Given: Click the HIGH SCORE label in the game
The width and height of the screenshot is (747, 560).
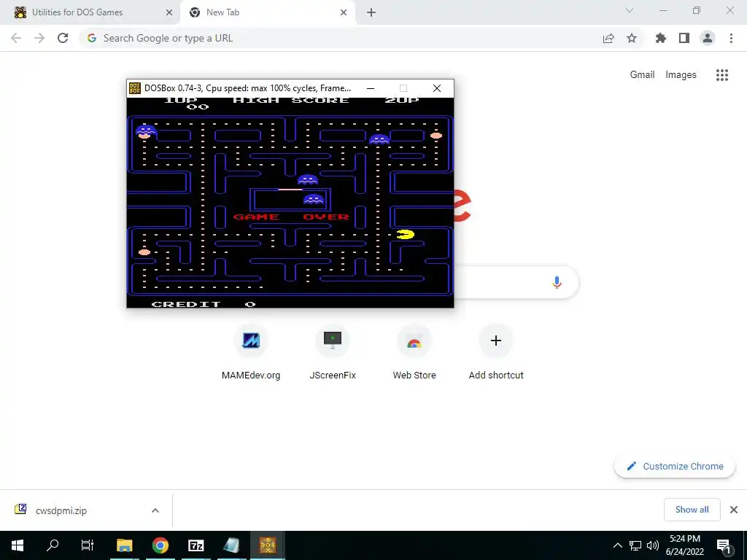Looking at the screenshot, I should (290, 100).
